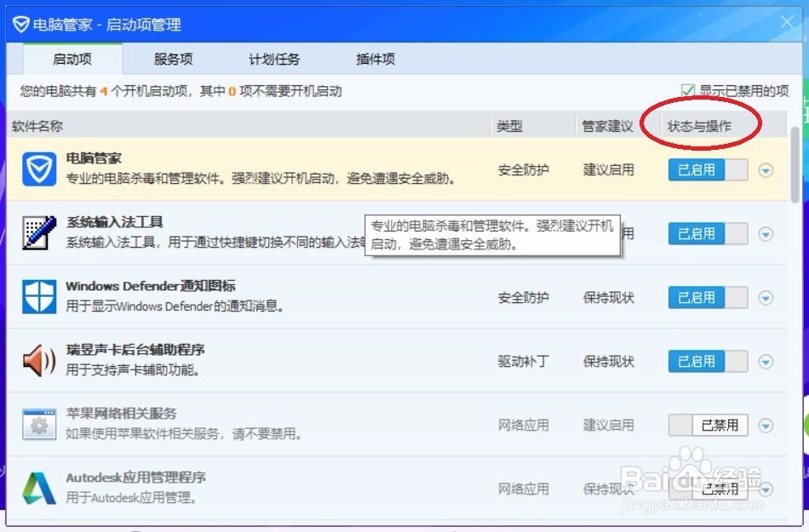Enable Autodesk应用管理程序 startup toggle
Viewport: 809px width, 532px height.
pos(708,489)
